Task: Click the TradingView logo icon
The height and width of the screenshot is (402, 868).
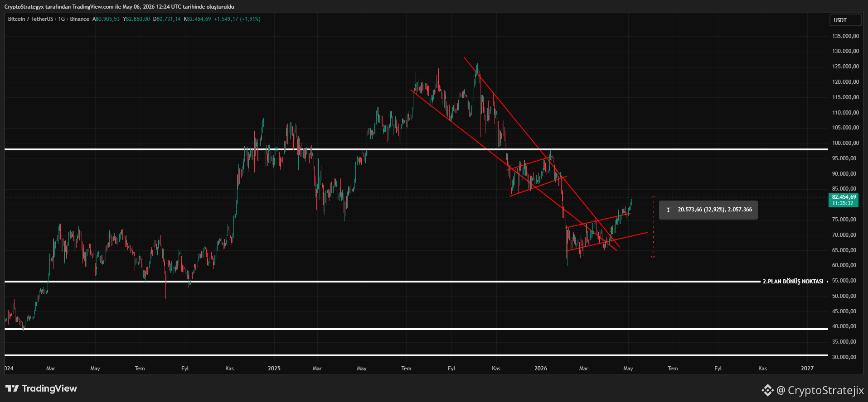Action: coord(12,388)
